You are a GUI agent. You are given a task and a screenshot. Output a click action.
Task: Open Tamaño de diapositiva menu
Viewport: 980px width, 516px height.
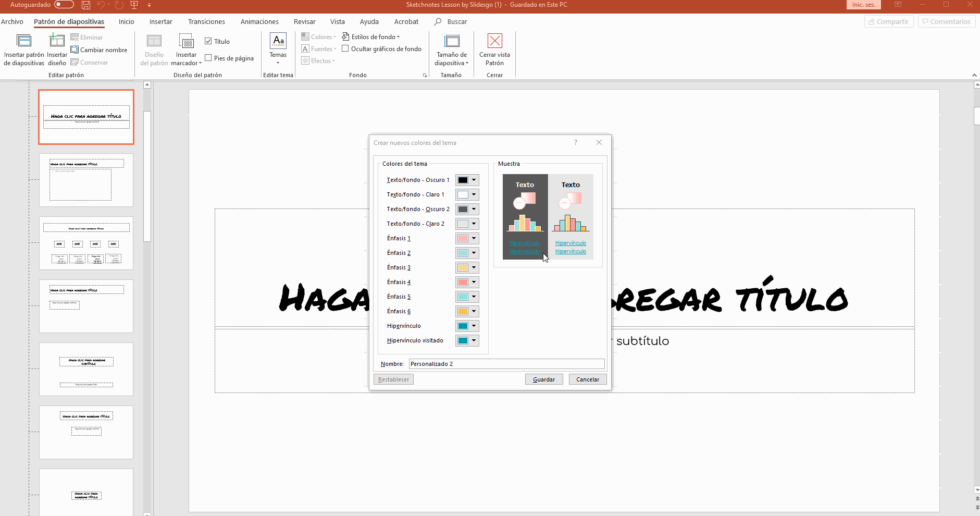point(451,50)
